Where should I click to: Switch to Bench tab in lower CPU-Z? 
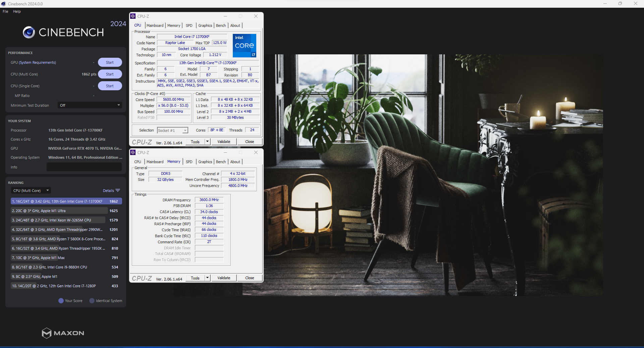click(x=221, y=162)
